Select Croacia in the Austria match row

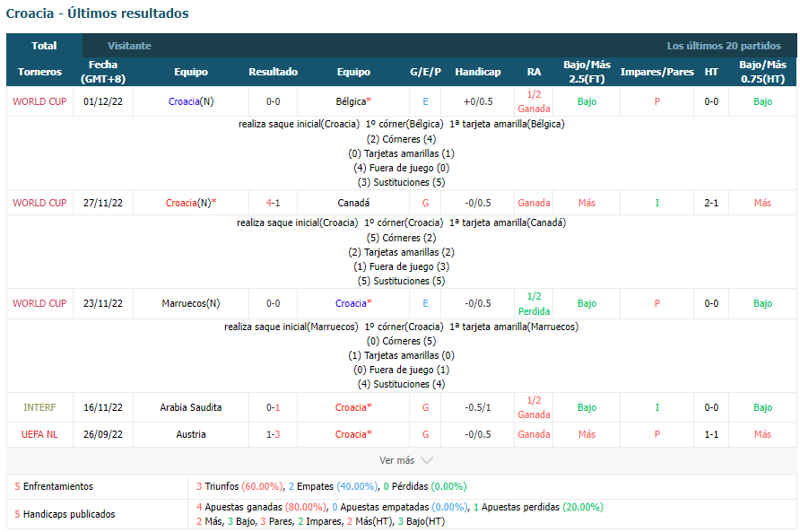click(x=353, y=434)
